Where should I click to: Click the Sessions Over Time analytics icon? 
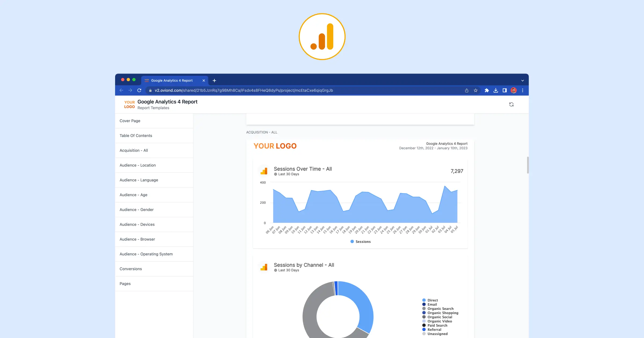pyautogui.click(x=264, y=171)
